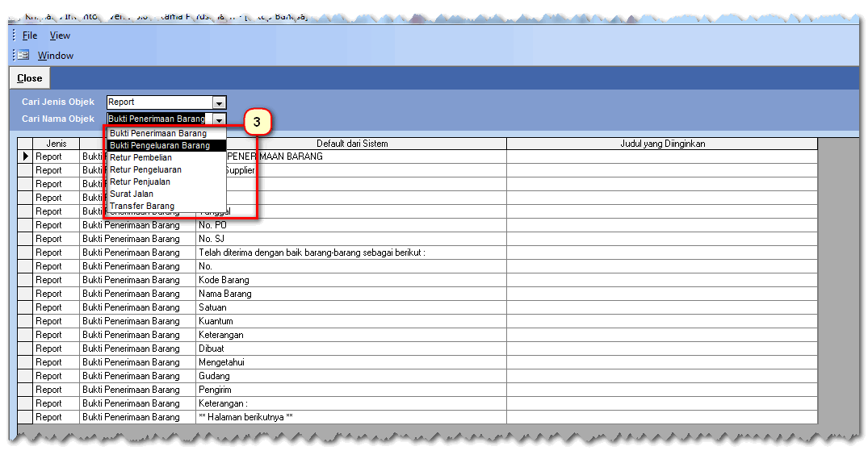Select the first row's record selector arrow
Screen dimensions: 868x455
click(x=26, y=157)
